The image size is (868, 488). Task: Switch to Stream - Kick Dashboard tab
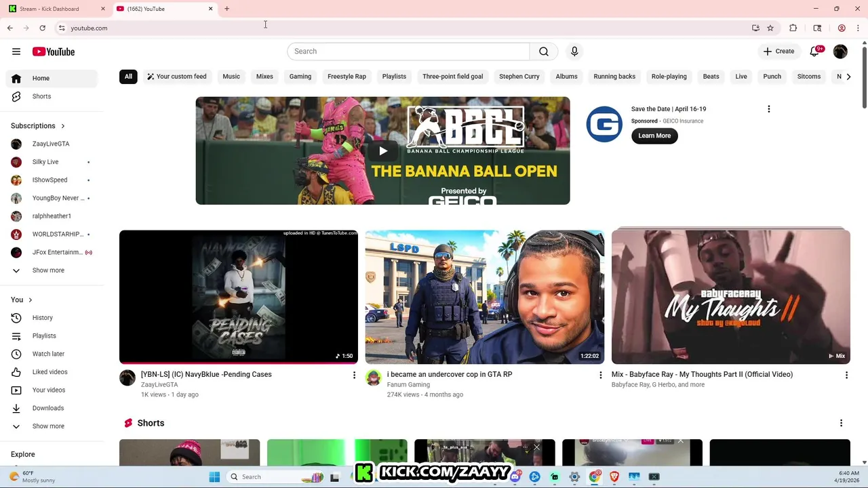[56, 9]
